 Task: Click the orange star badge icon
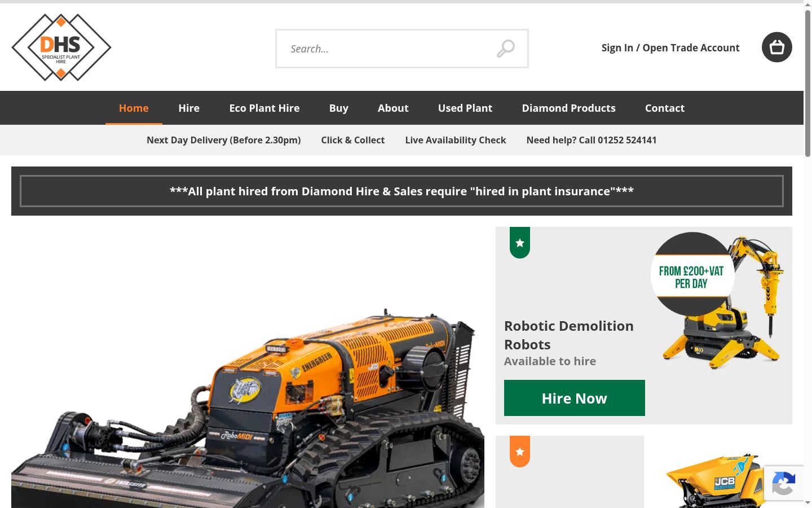coord(520,452)
